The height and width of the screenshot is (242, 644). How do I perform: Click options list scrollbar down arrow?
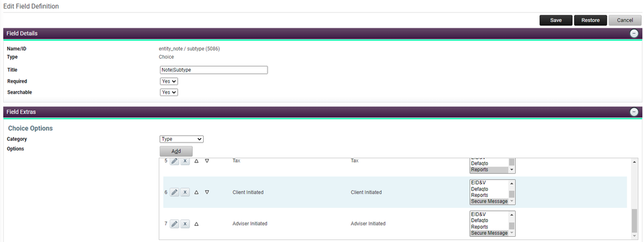coord(635,237)
